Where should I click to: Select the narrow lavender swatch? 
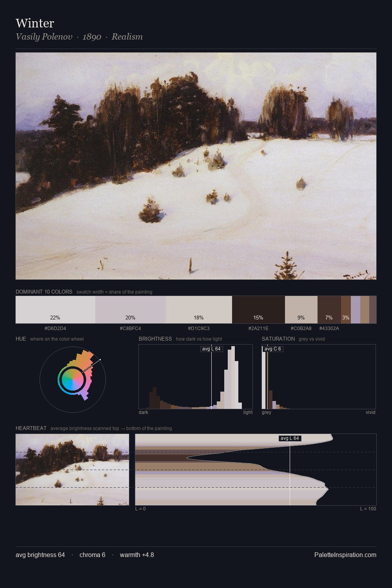click(356, 310)
